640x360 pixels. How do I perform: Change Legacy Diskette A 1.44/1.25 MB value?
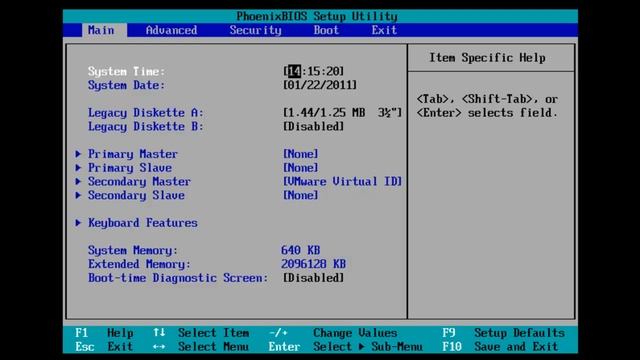(x=342, y=113)
